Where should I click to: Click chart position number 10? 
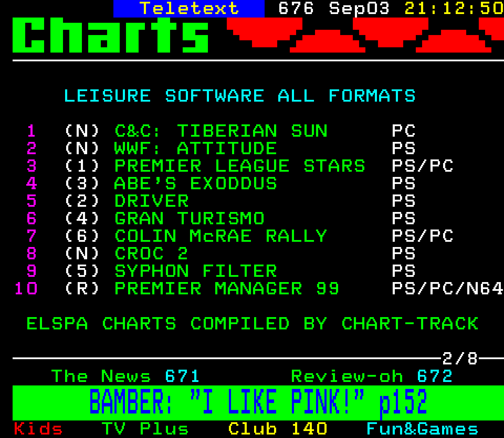pos(26,289)
